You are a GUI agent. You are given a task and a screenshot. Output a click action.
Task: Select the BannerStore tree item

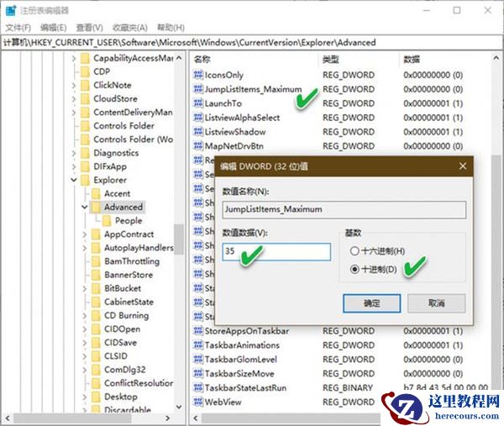129,275
